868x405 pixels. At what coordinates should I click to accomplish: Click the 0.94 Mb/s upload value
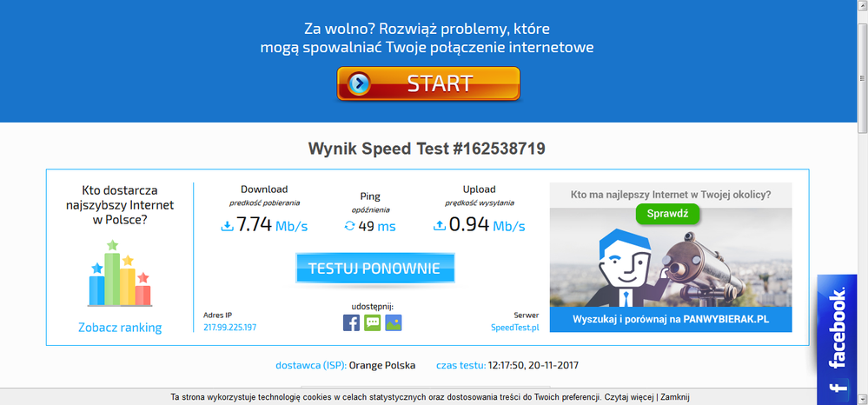coord(487,225)
